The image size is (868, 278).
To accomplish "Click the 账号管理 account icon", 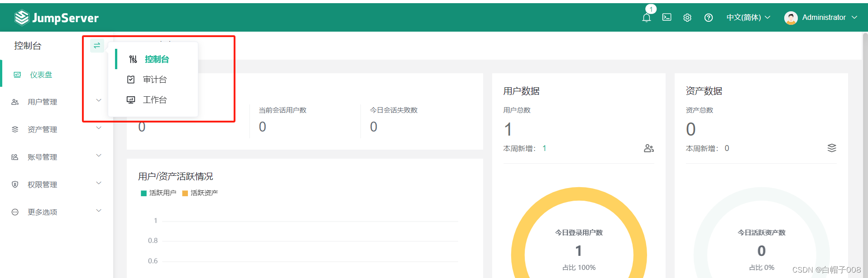I will click(15, 157).
